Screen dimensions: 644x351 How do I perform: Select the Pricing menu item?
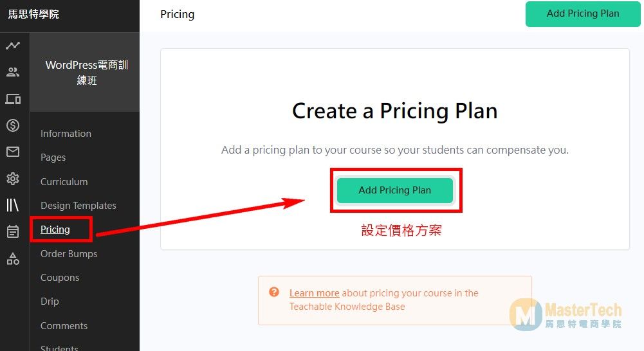click(55, 230)
